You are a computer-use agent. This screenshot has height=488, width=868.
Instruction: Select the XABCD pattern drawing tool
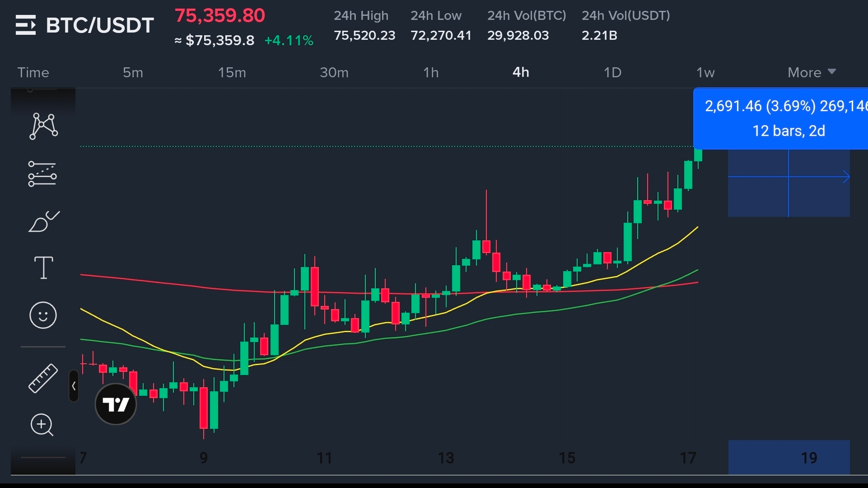43,126
